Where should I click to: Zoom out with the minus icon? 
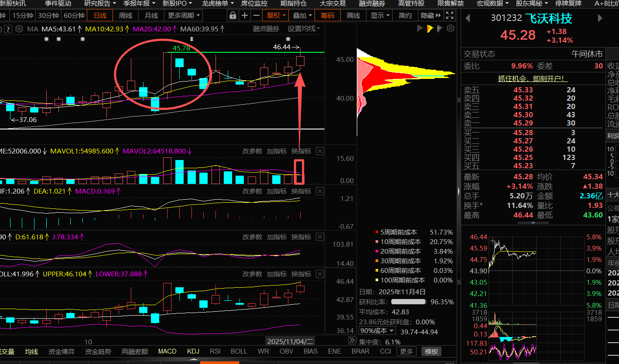click(x=256, y=16)
